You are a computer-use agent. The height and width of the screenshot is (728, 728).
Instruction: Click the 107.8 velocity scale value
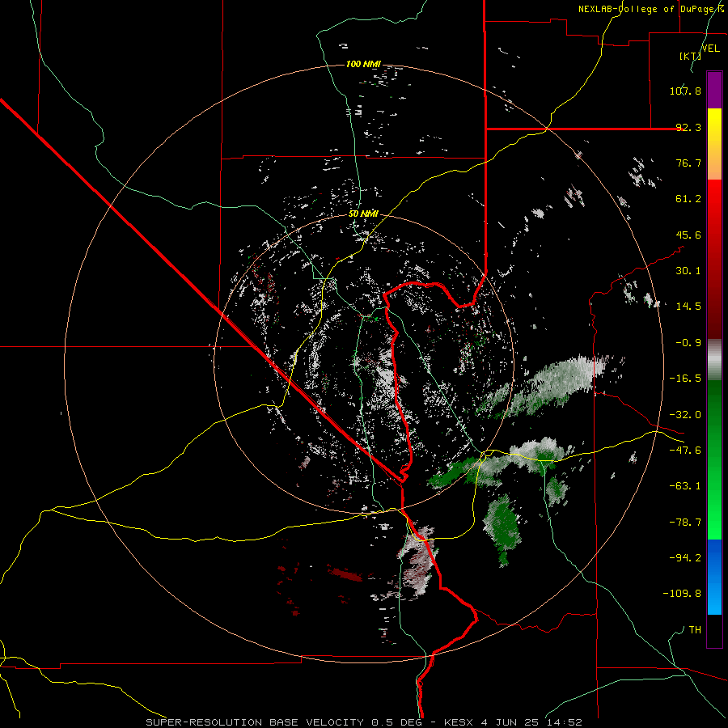[685, 91]
